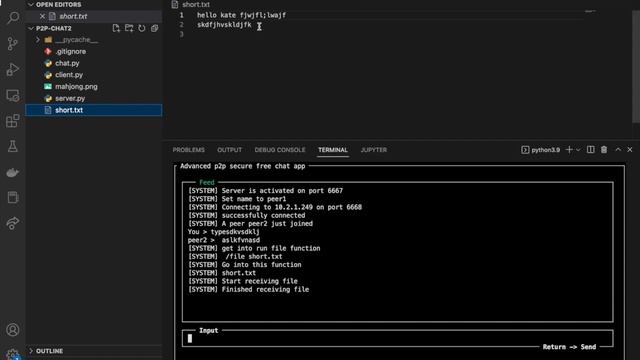Open the Manage settings gear
The image size is (640, 360).
[13, 354]
